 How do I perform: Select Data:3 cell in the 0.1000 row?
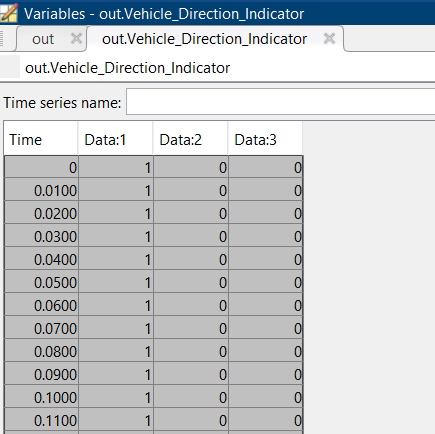point(266,398)
